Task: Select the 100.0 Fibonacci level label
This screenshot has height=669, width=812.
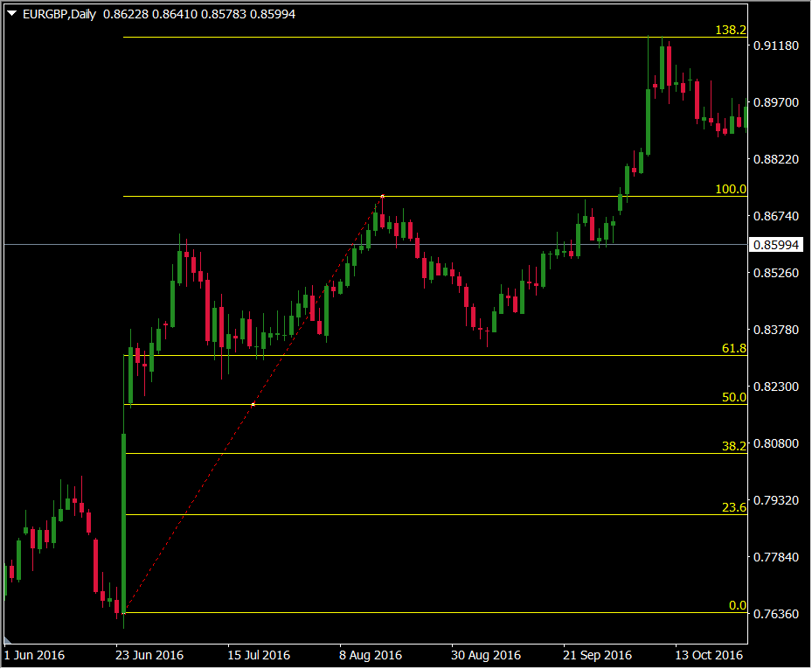Action: coord(730,189)
